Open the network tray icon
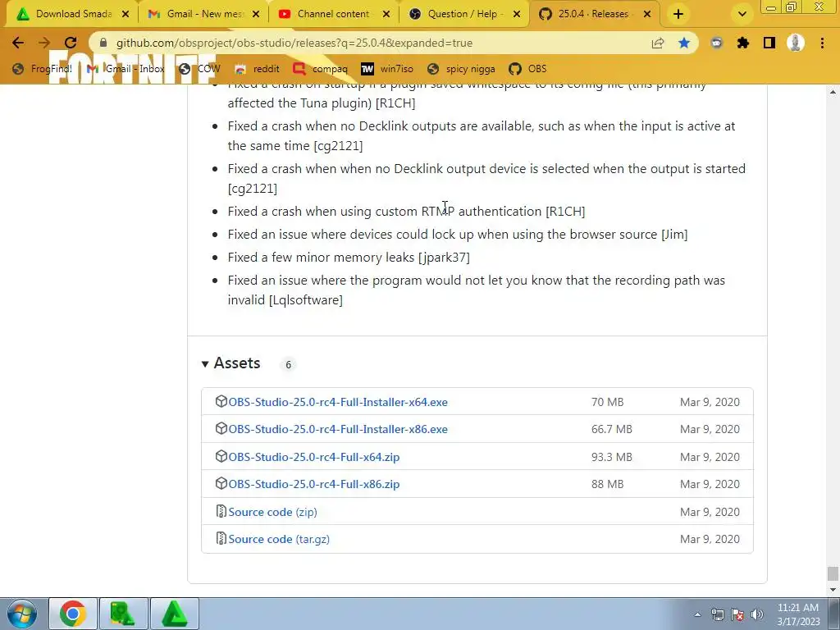Viewport: 840px width, 630px height. click(717, 614)
